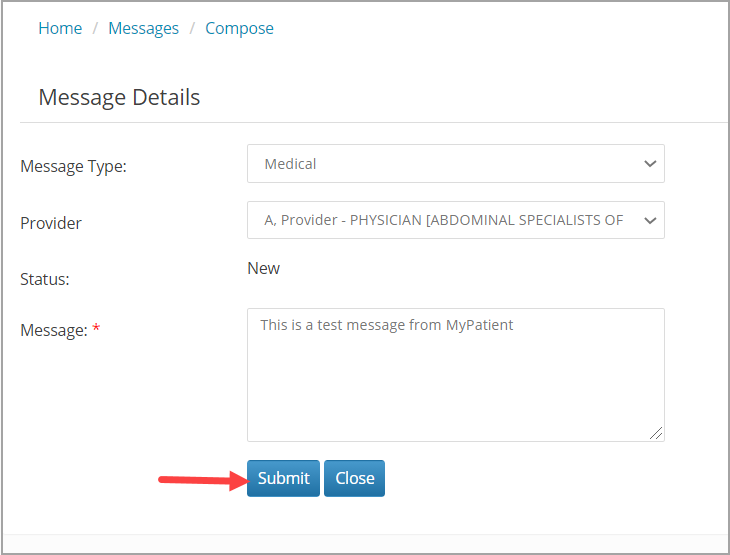Click the resize handle of the Message textarea
Screen dimensions: 730x555
coord(656,433)
